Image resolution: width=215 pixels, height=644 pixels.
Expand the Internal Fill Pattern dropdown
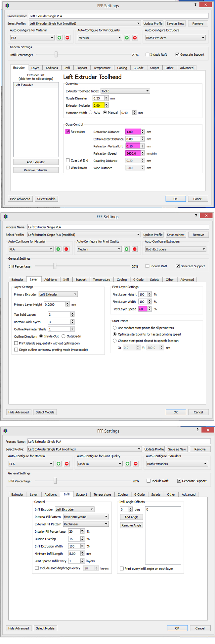(x=85, y=517)
